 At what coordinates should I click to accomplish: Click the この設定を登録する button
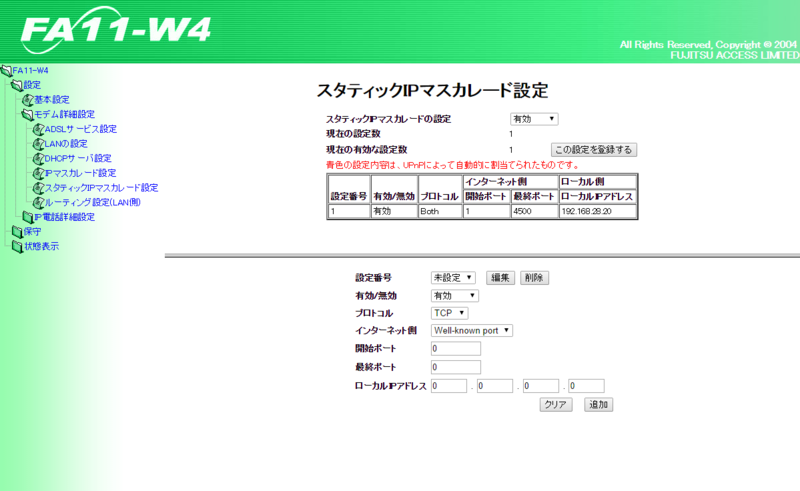[x=594, y=150]
